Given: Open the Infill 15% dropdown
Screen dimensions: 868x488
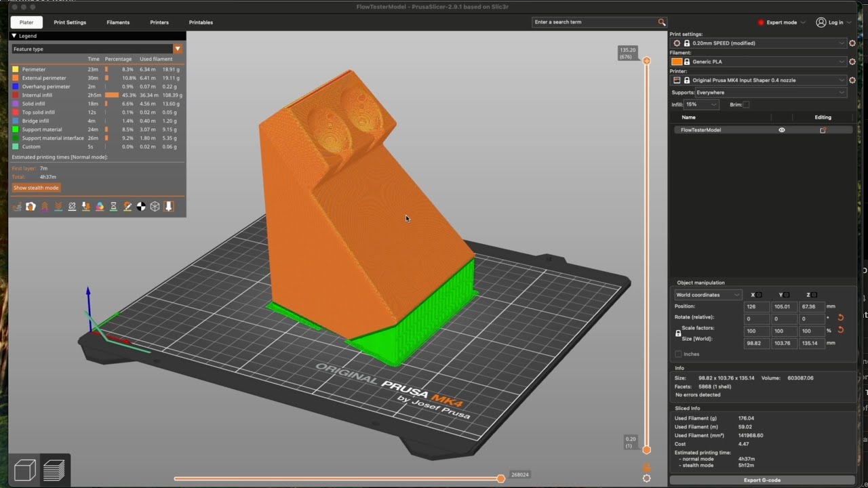Looking at the screenshot, I should point(701,104).
